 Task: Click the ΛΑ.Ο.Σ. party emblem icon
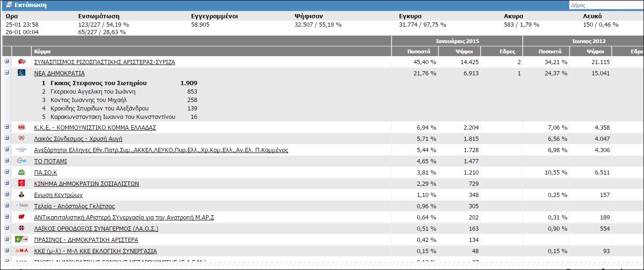[x=22, y=228]
